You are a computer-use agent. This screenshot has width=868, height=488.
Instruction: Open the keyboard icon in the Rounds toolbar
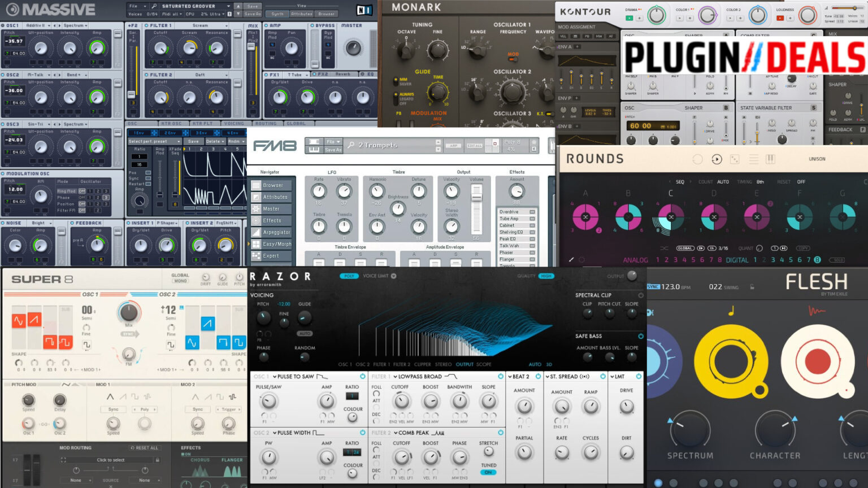pyautogui.click(x=771, y=159)
